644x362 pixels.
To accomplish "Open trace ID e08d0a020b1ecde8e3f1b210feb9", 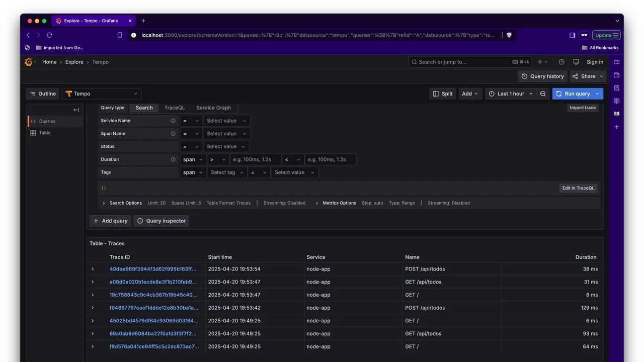I will coord(153,282).
